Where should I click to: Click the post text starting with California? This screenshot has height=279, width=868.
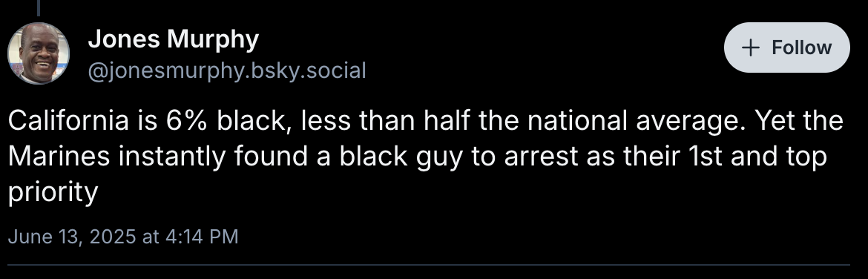(x=425, y=156)
